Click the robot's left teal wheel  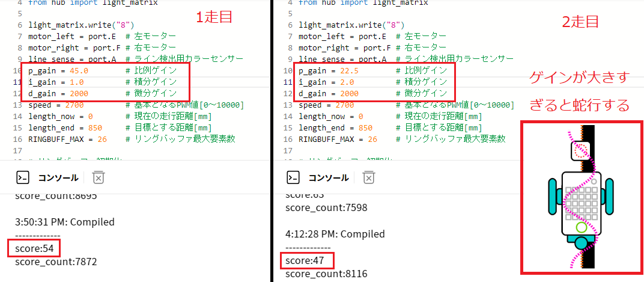pyautogui.click(x=553, y=195)
